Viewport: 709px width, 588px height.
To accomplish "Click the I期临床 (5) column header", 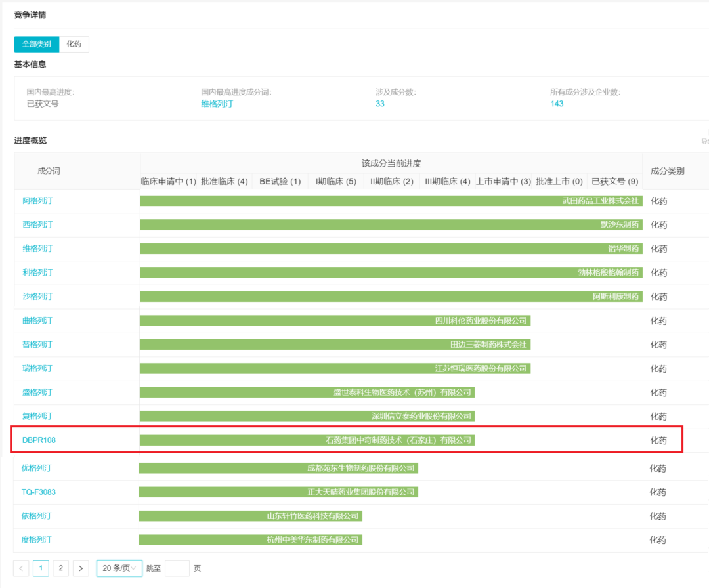I will 336,182.
